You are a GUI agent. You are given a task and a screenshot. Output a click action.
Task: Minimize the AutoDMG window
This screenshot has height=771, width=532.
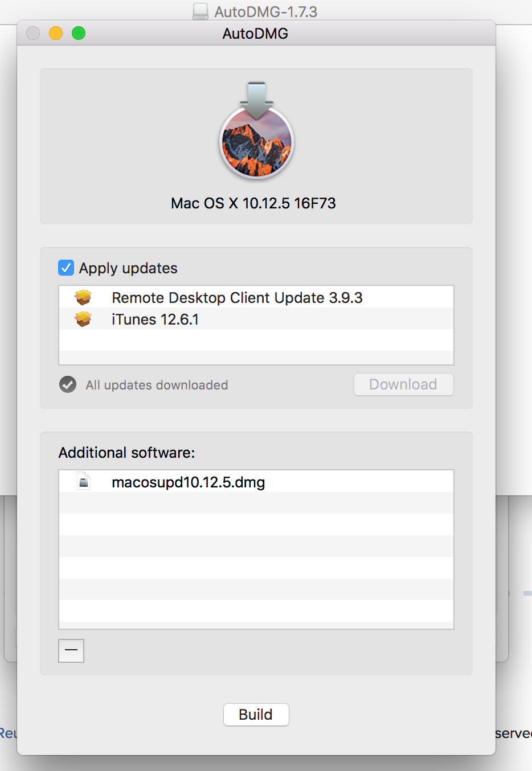[x=56, y=33]
